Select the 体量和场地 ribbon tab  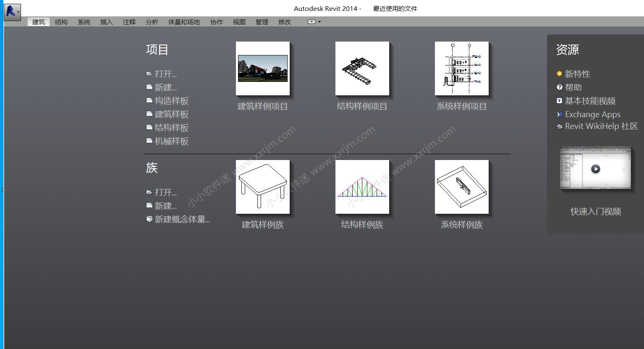point(184,22)
